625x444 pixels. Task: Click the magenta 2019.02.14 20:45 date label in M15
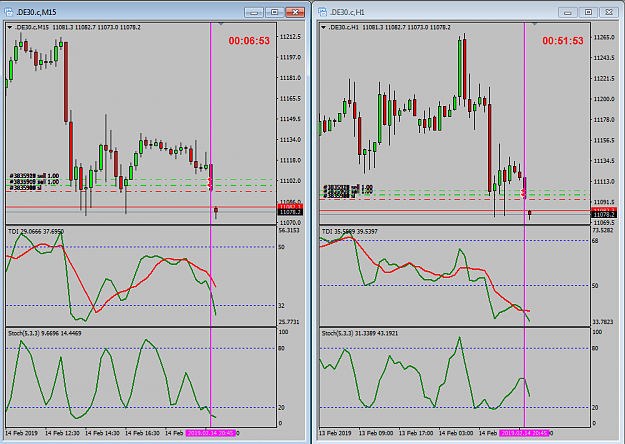(x=211, y=433)
